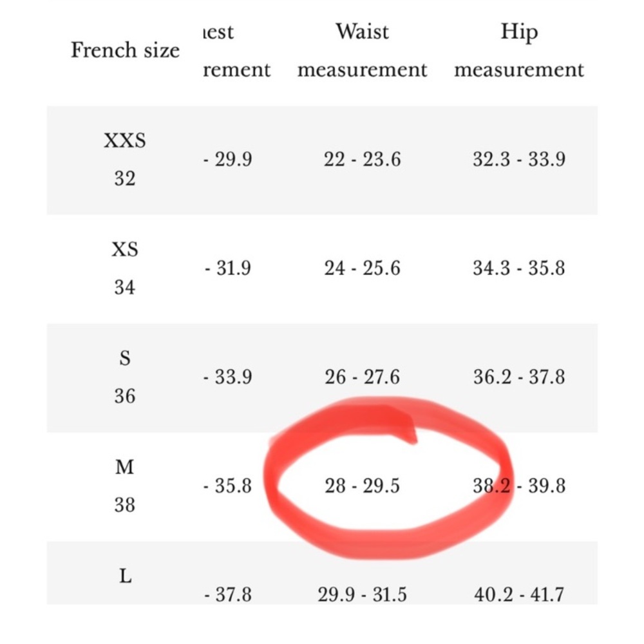Click waist value 24 - 25.6

point(362,268)
